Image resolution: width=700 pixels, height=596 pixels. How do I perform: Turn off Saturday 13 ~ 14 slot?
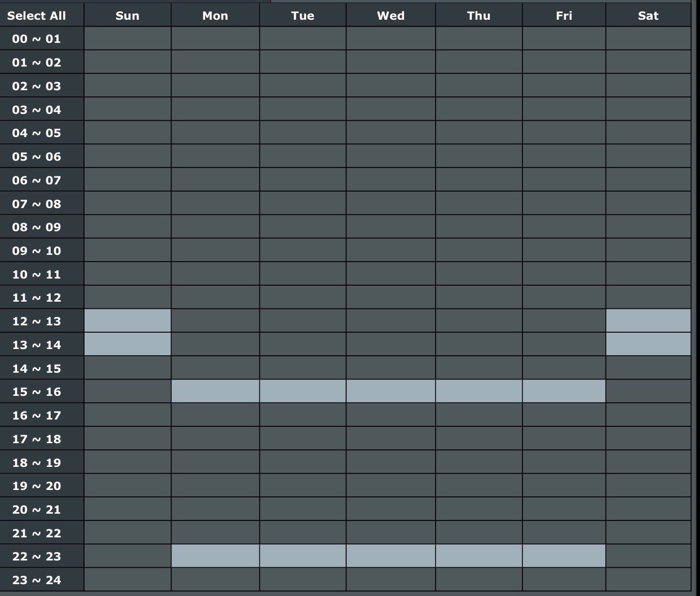(648, 345)
